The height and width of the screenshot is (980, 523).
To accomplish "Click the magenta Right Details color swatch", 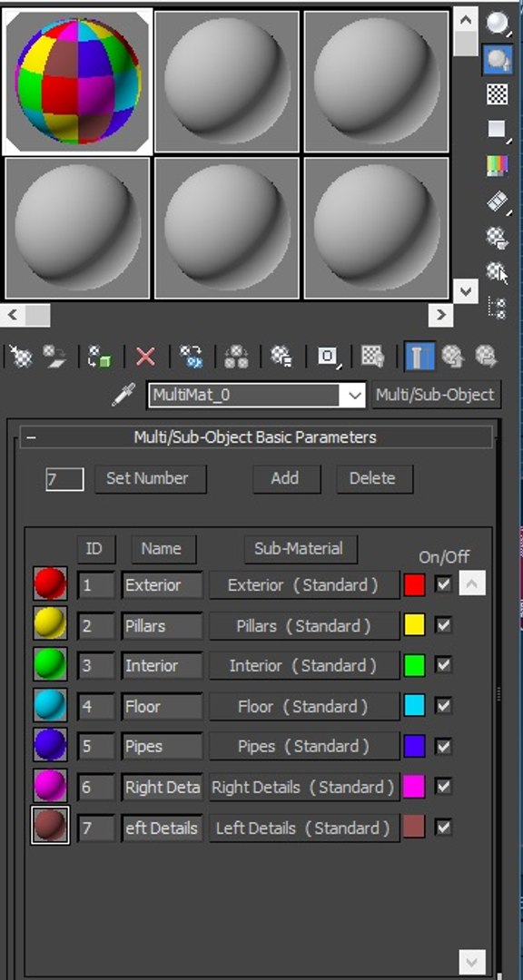I will 414,786.
